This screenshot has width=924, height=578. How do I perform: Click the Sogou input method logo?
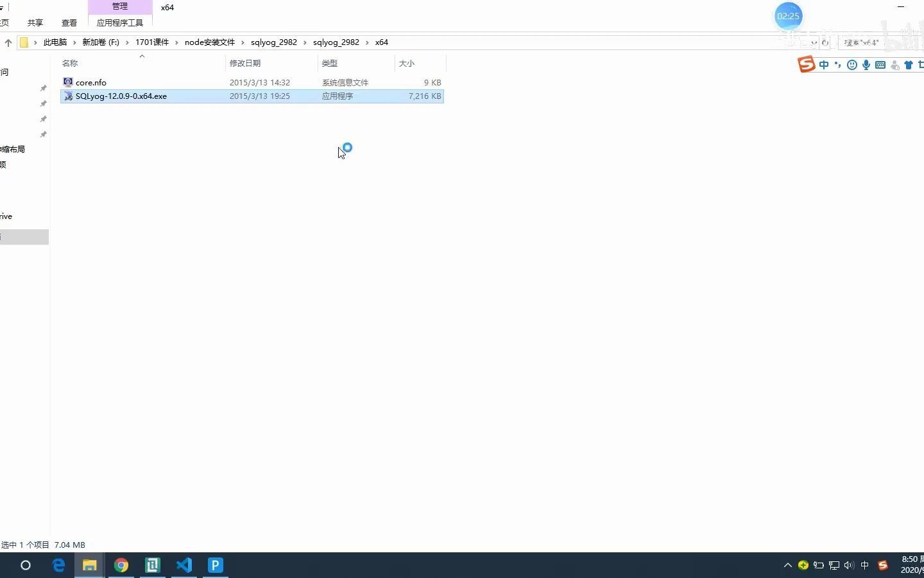(807, 64)
